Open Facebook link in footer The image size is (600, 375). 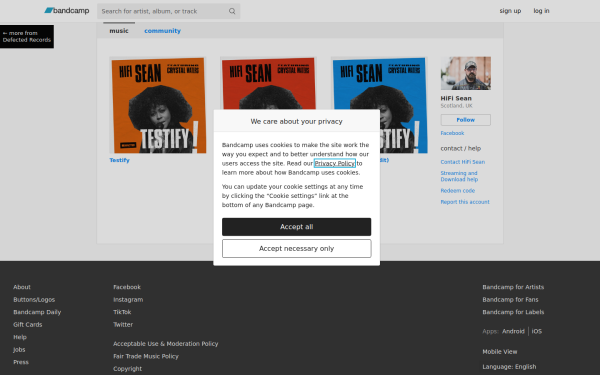point(127,287)
